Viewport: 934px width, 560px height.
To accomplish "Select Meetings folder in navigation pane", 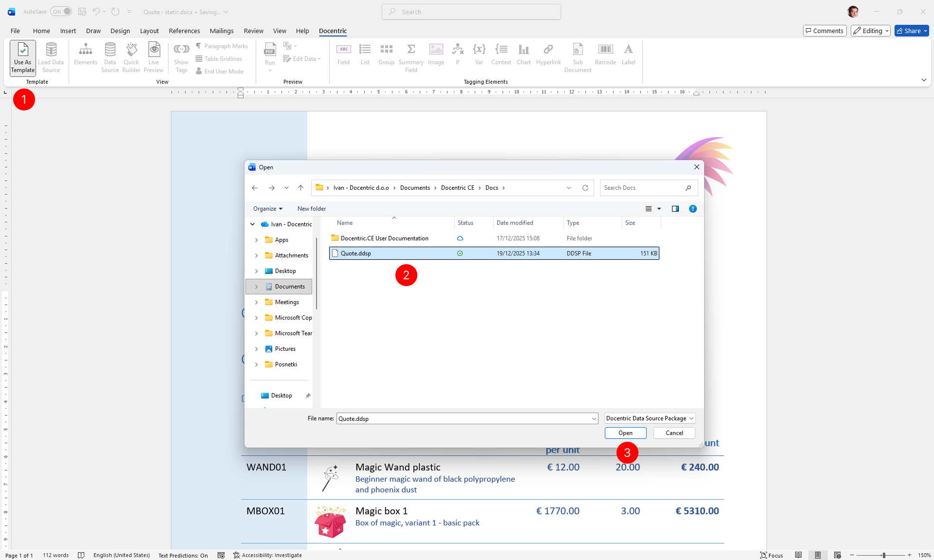I will point(287,302).
